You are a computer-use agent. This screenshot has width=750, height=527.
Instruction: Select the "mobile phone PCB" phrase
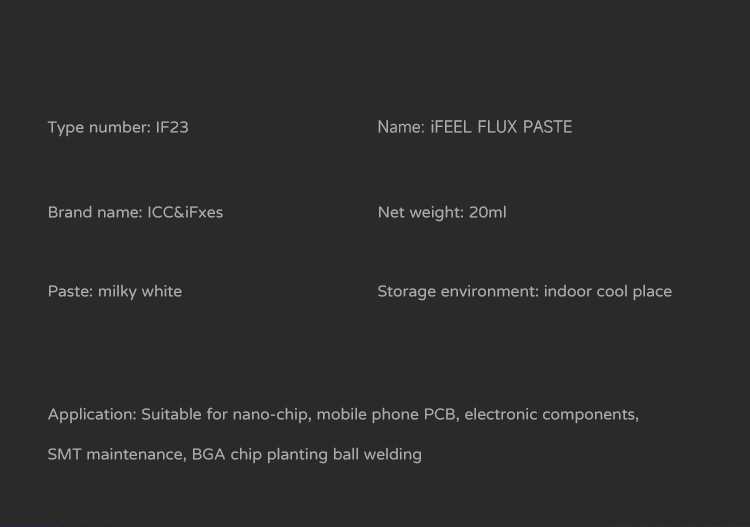(x=386, y=414)
